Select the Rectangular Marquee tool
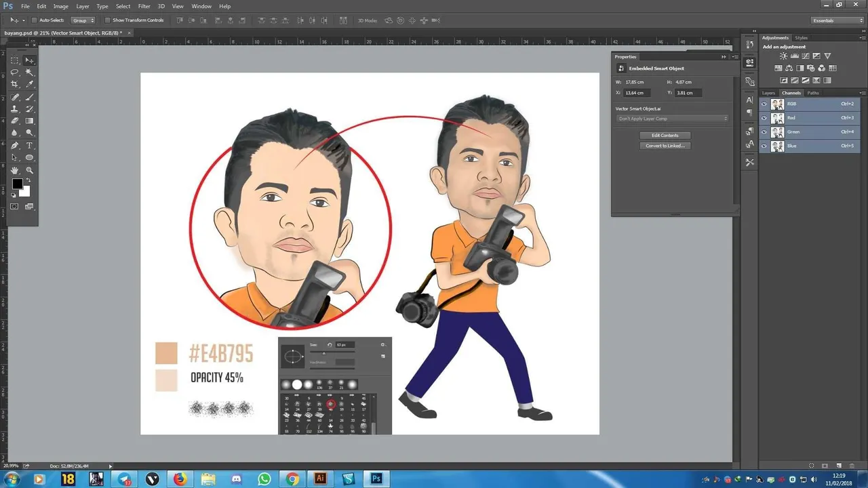This screenshot has width=868, height=488. (15, 60)
